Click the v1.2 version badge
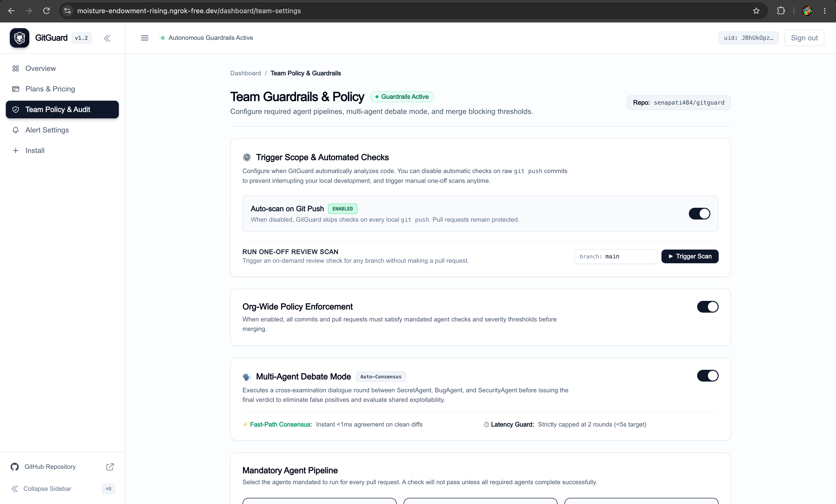Viewport: 836px width, 504px height. pos(81,38)
